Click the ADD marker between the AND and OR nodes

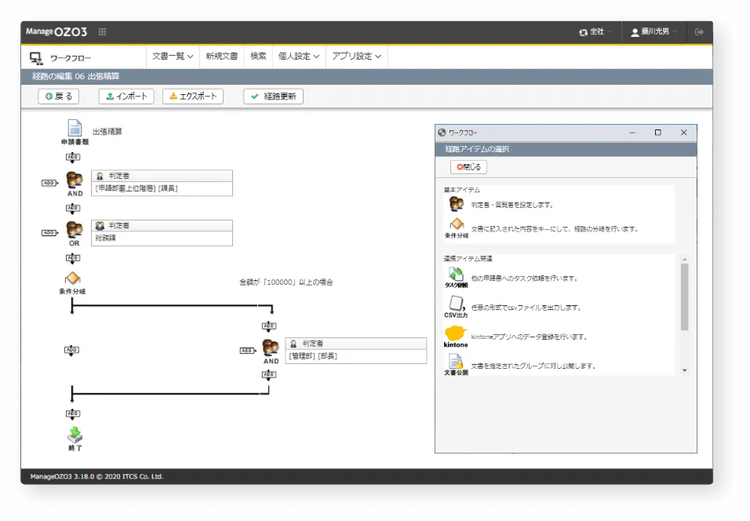click(73, 208)
